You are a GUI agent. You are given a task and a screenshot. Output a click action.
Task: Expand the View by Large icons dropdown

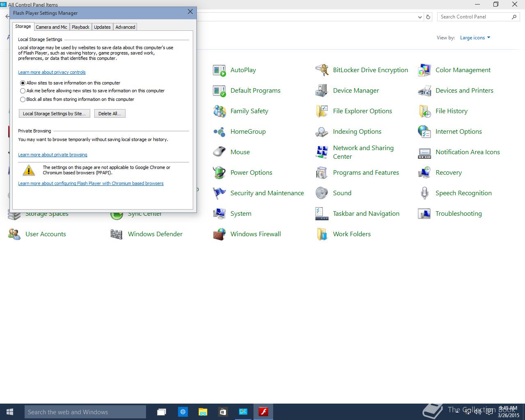pyautogui.click(x=475, y=38)
